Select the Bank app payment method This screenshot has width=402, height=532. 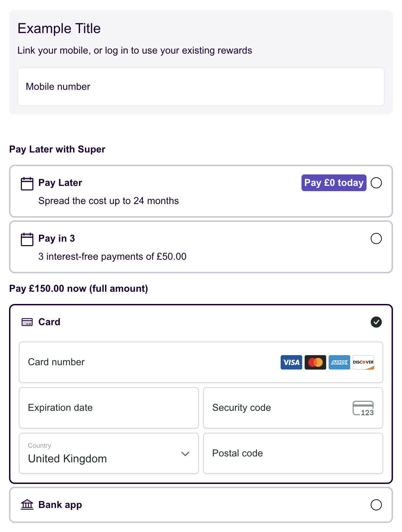coord(376,504)
